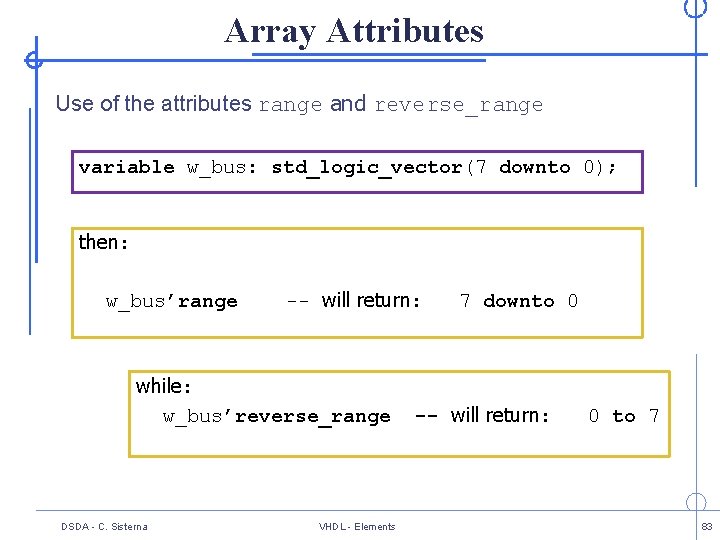Click the "7 downto 0" result
The width and height of the screenshot is (720, 540).
click(x=518, y=301)
